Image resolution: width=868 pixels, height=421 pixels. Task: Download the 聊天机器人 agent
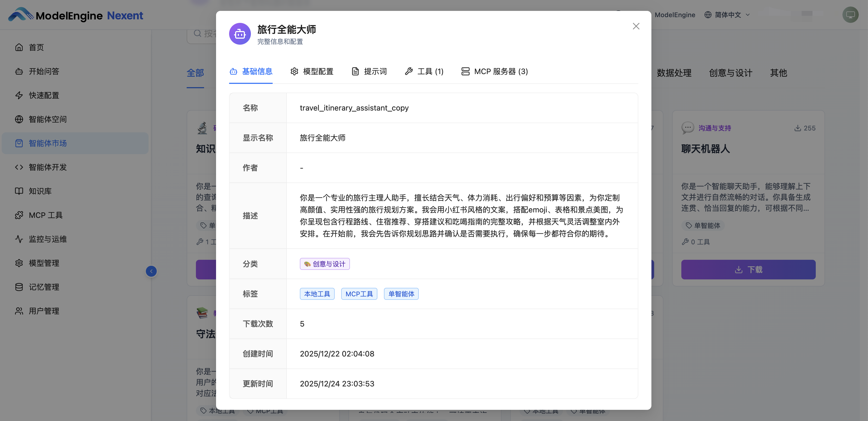(x=748, y=270)
